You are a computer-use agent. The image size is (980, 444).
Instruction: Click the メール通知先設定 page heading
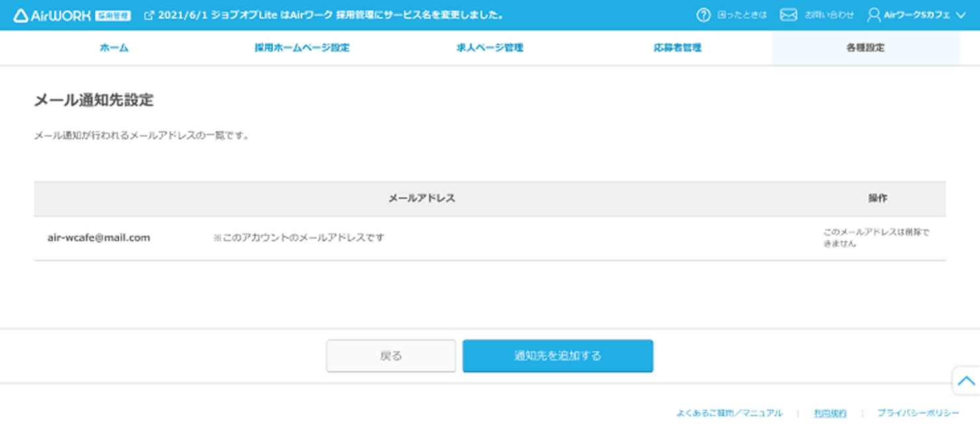coord(93,101)
